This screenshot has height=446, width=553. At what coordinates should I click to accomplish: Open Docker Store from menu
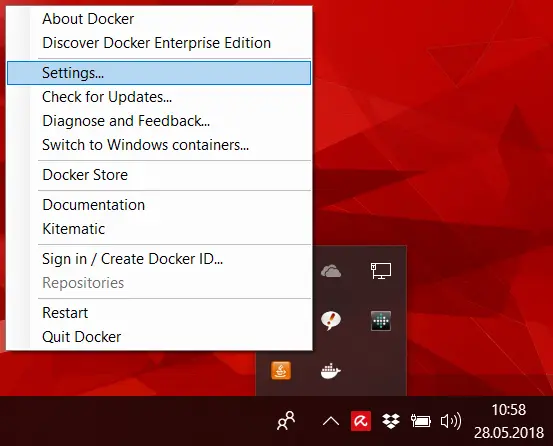point(159,175)
